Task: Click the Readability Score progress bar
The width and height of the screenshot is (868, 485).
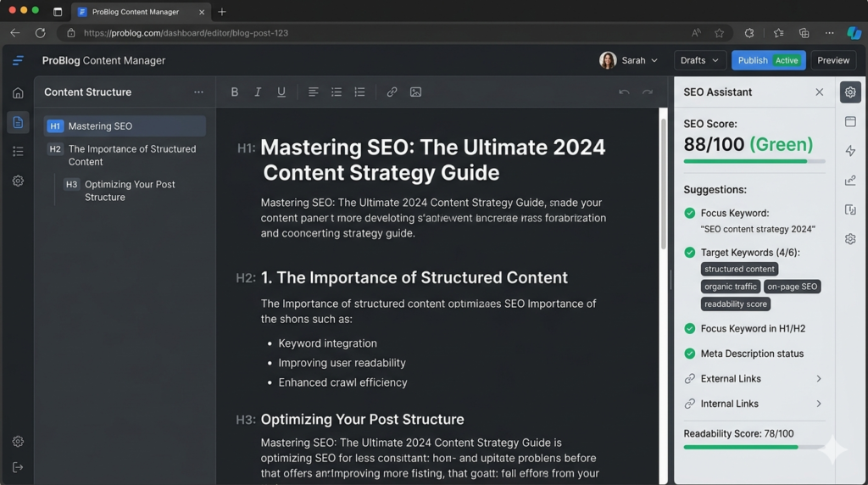Action: pos(754,448)
